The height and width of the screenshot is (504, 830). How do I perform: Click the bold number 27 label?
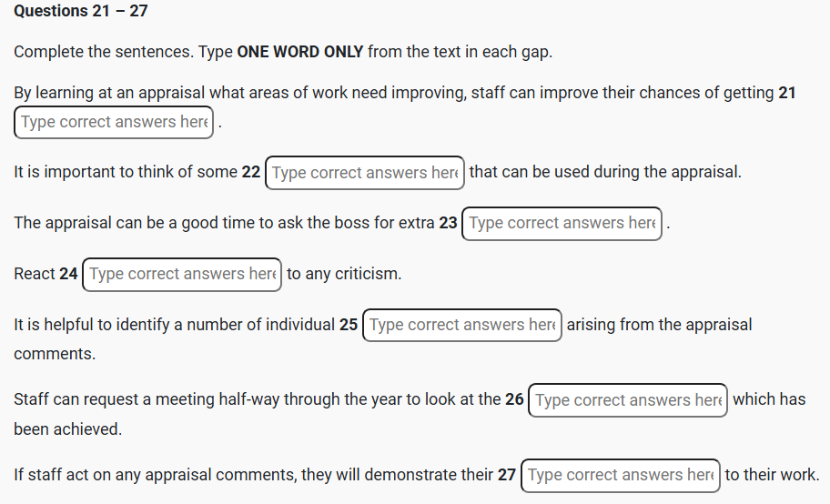tap(507, 475)
